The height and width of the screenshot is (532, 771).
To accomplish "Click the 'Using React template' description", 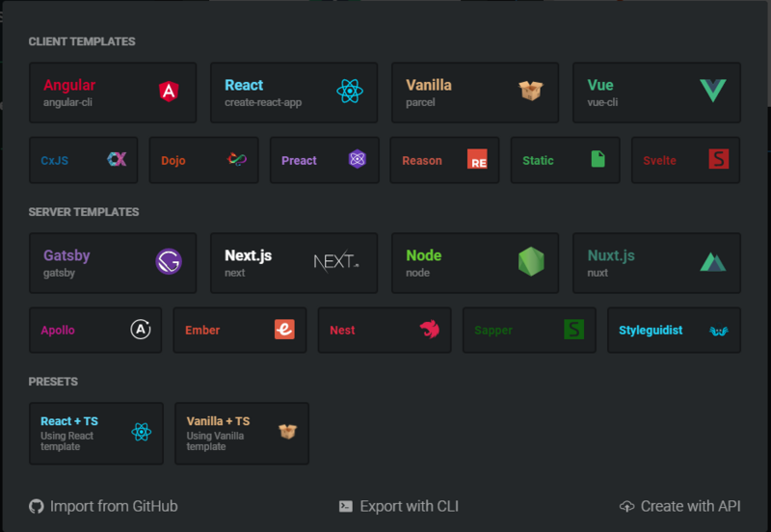I will pos(66,441).
